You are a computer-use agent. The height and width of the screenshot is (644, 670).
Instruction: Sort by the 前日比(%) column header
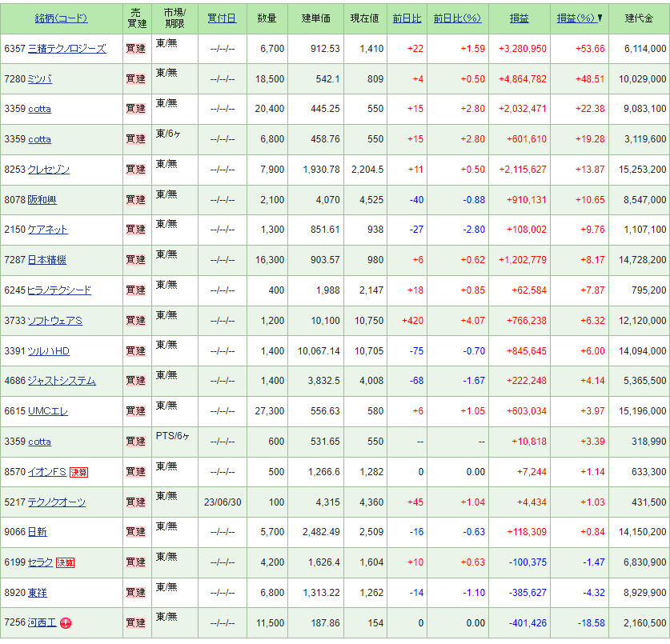click(457, 18)
